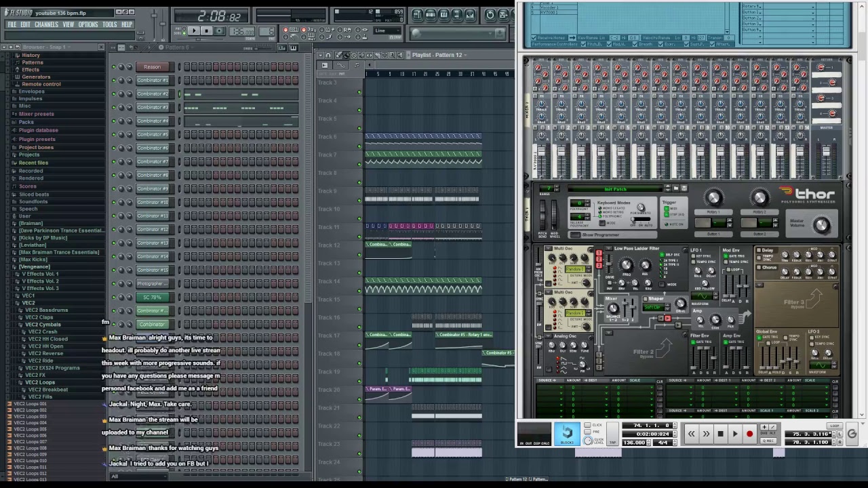Open the CHANNELS menu
868x488 pixels.
click(x=46, y=24)
